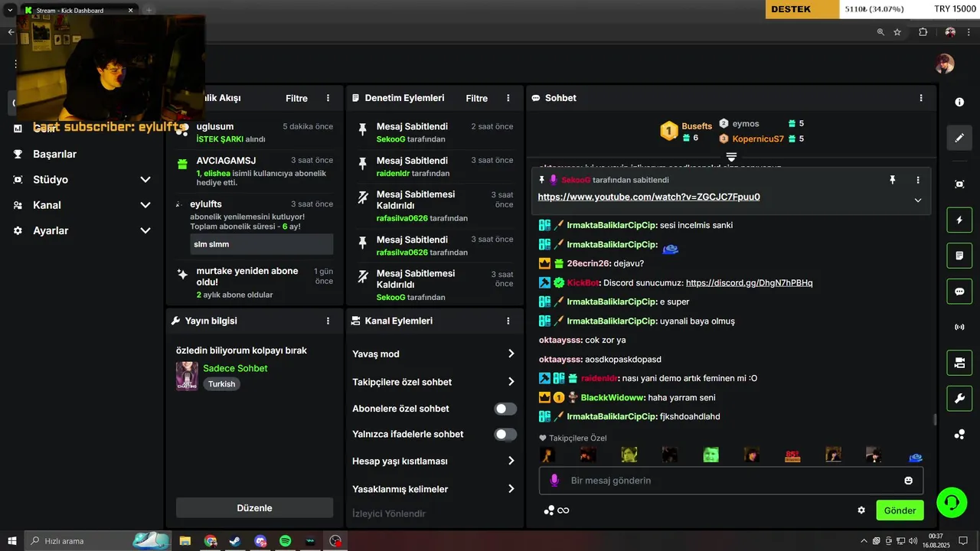
Task: Click the Gönder send button
Action: (900, 510)
